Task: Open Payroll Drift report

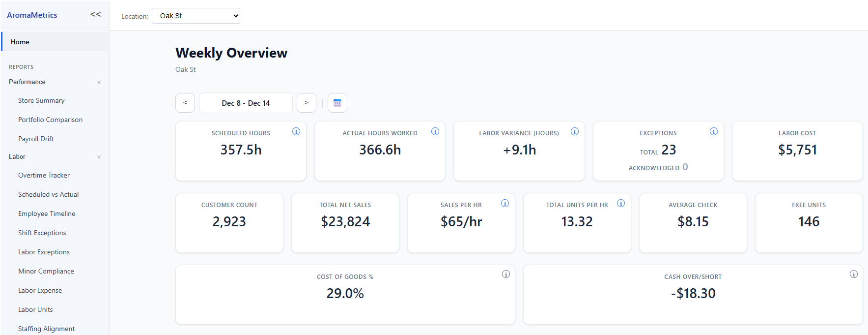Action: coord(36,139)
